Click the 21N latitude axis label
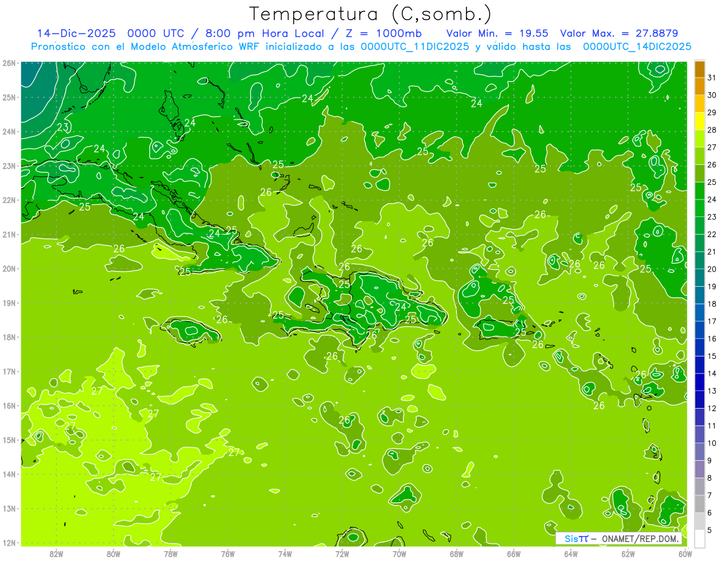This screenshot has height=562, width=728. (9, 235)
